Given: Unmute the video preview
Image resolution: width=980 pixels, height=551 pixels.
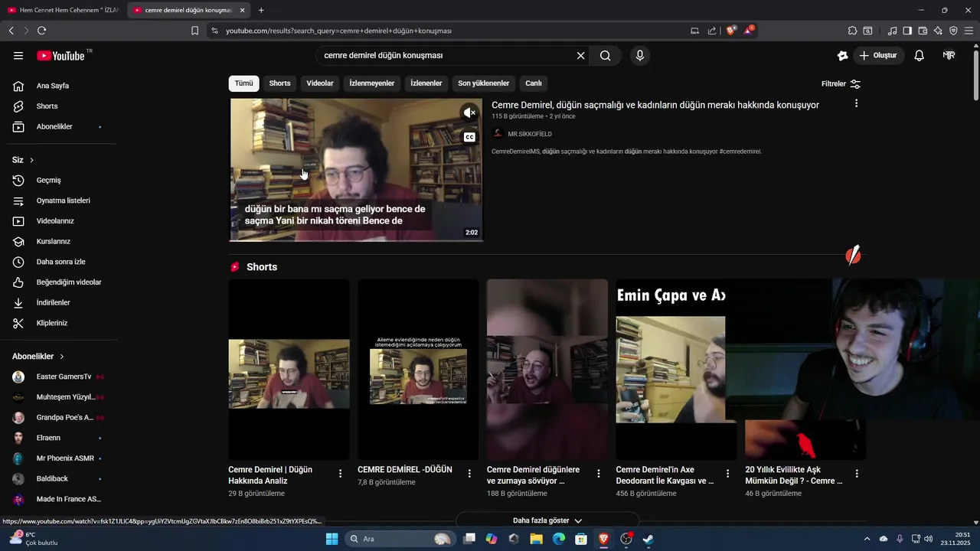Looking at the screenshot, I should 469,112.
